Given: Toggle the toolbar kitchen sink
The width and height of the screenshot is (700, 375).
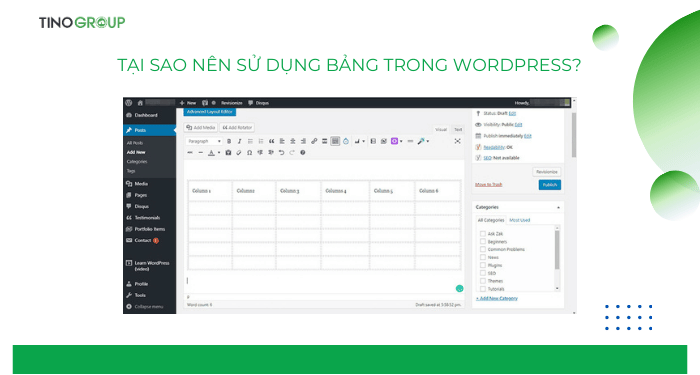Looking at the screenshot, I should pyautogui.click(x=335, y=142).
